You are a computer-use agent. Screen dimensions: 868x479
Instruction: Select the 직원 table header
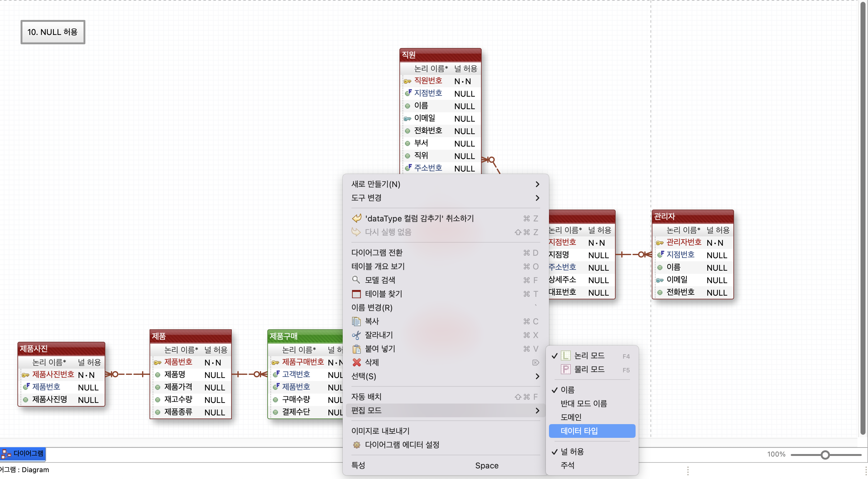(x=441, y=55)
